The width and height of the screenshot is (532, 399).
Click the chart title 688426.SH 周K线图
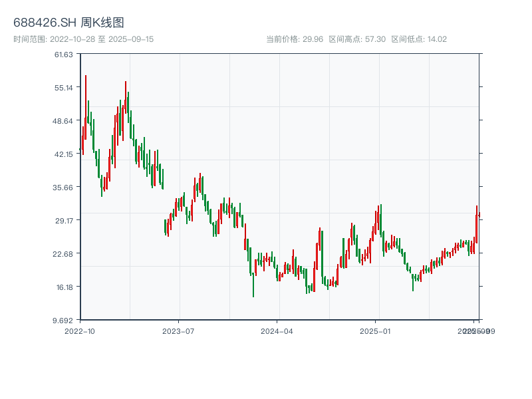coord(68,23)
